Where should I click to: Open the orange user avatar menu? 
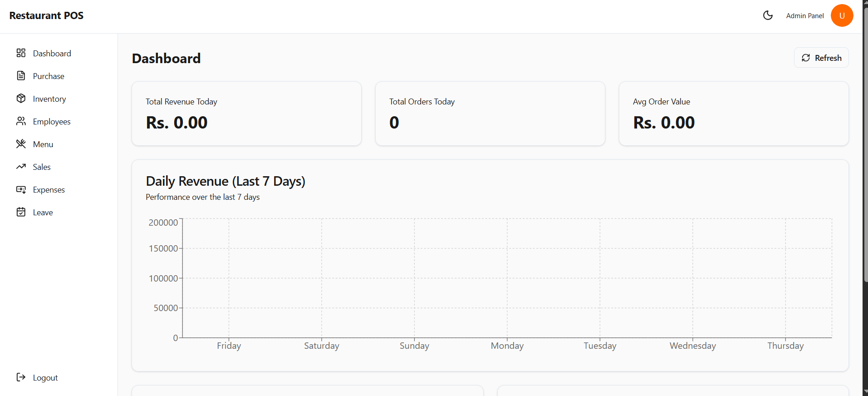(x=842, y=15)
